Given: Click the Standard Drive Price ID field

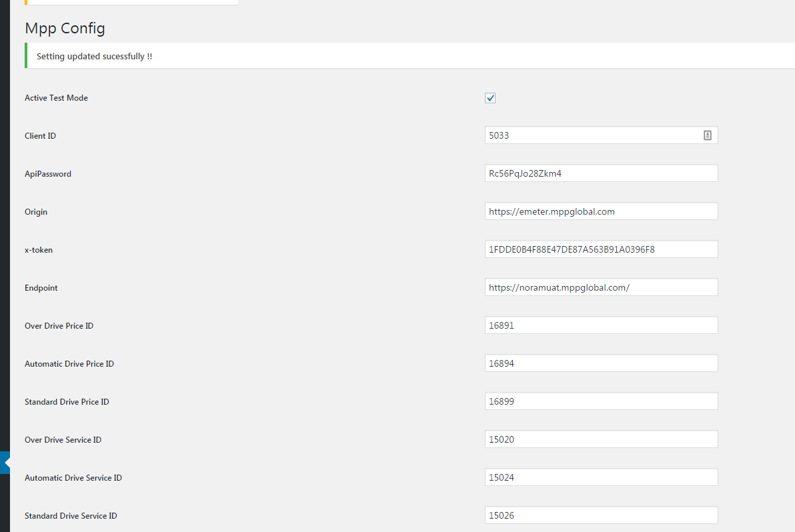Looking at the screenshot, I should tap(602, 401).
